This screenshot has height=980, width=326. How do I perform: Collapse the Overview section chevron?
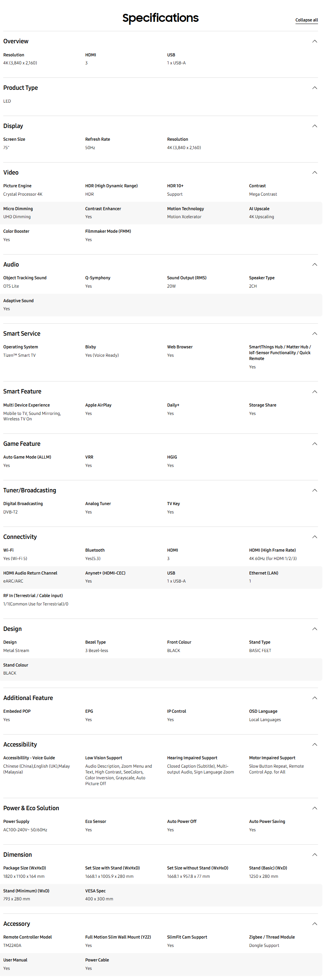pos(314,41)
